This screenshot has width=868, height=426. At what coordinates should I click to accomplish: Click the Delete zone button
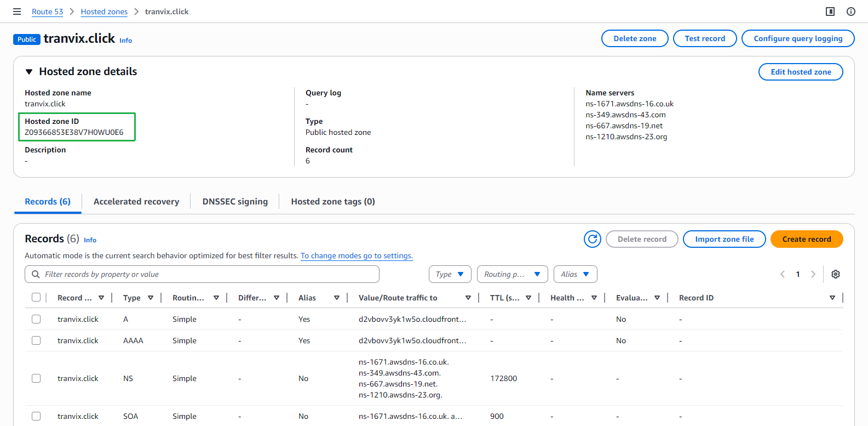point(635,38)
